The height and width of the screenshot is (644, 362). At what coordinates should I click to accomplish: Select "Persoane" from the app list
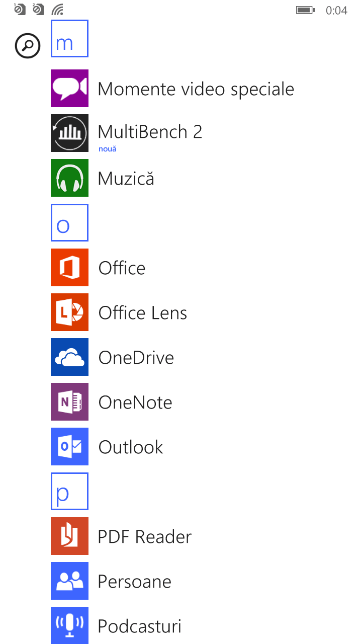pos(134,582)
